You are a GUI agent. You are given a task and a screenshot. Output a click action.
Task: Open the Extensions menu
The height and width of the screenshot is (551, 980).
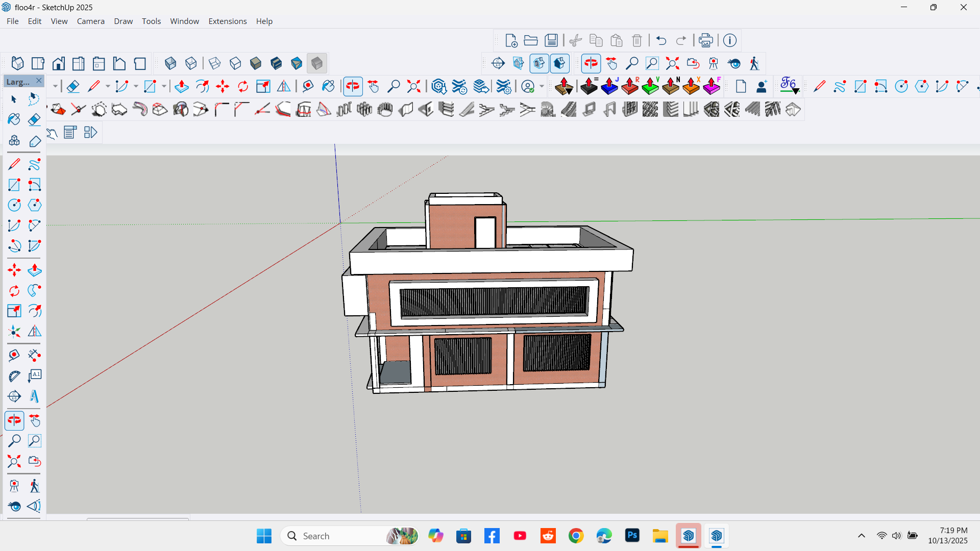pyautogui.click(x=228, y=21)
